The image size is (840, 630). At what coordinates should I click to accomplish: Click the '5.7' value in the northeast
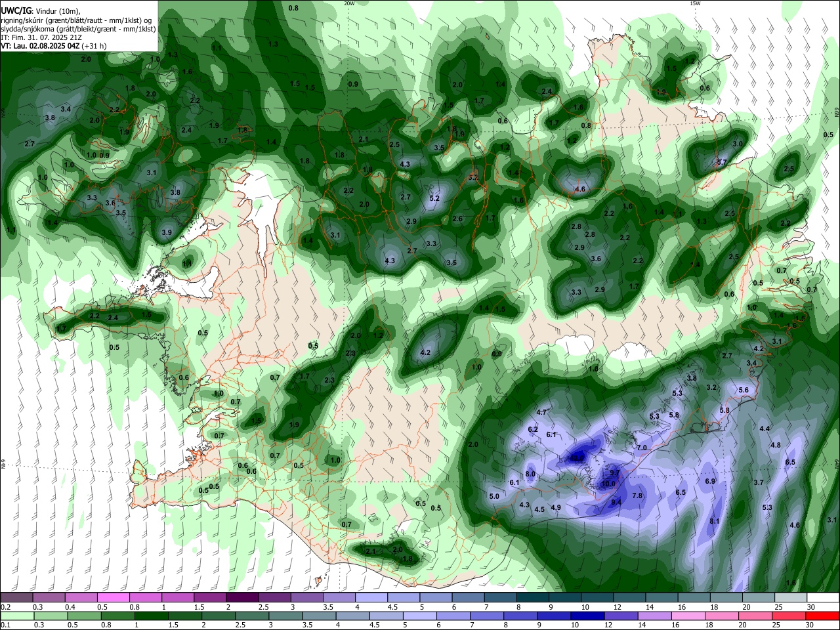[722, 161]
